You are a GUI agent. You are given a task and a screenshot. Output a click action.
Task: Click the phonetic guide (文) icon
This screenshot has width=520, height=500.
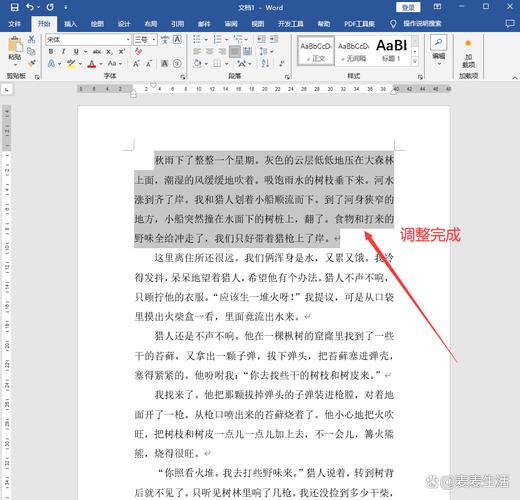click(165, 40)
